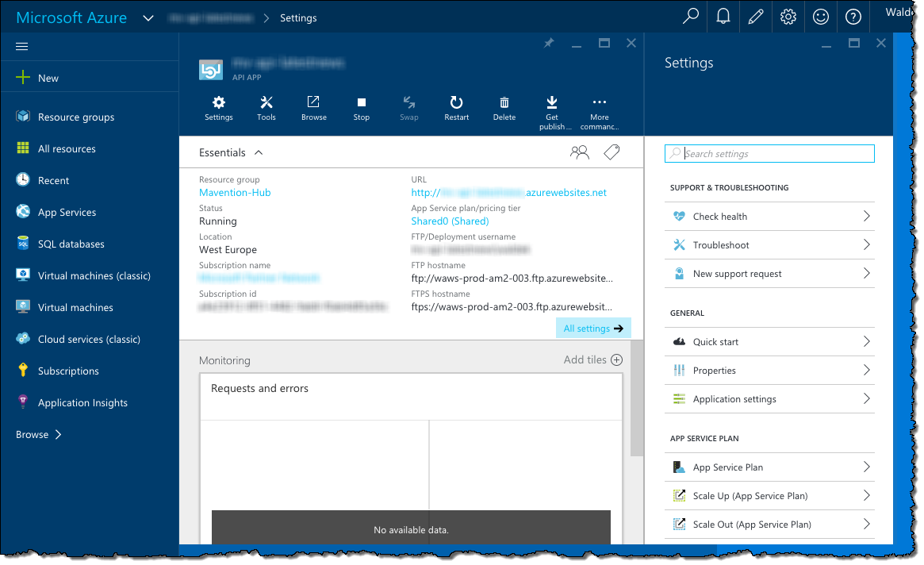Click the West Europe location text
Viewport: 924px width, 565px height.
pos(228,249)
